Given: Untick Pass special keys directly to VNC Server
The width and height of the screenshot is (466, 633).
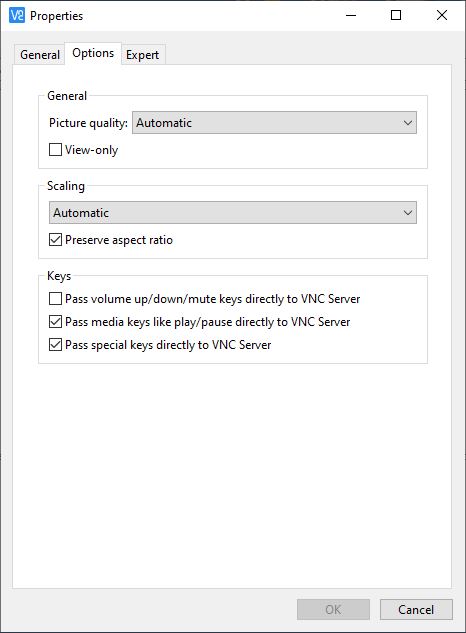Looking at the screenshot, I should pos(55,345).
